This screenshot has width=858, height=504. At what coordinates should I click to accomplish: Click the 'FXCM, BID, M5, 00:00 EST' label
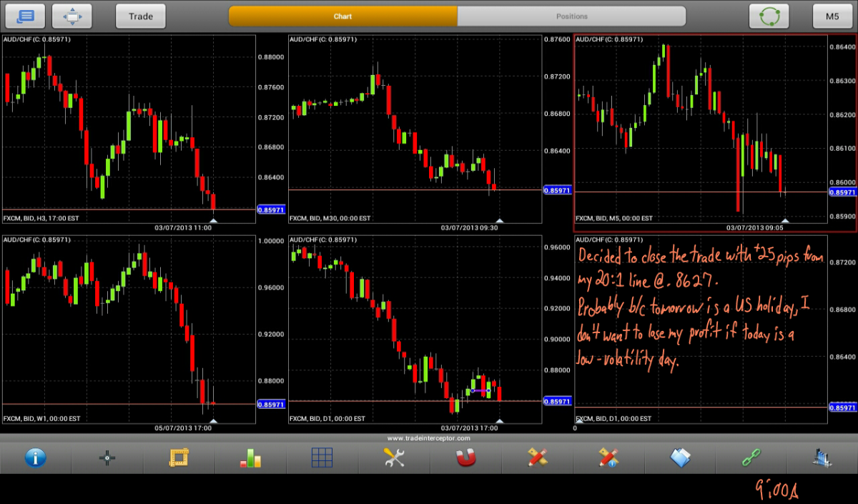coord(614,218)
